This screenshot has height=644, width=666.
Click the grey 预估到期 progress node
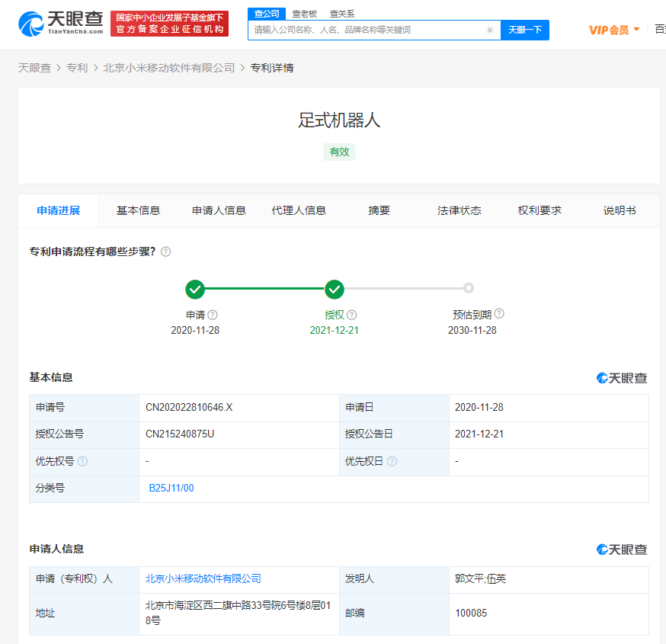pos(469,288)
